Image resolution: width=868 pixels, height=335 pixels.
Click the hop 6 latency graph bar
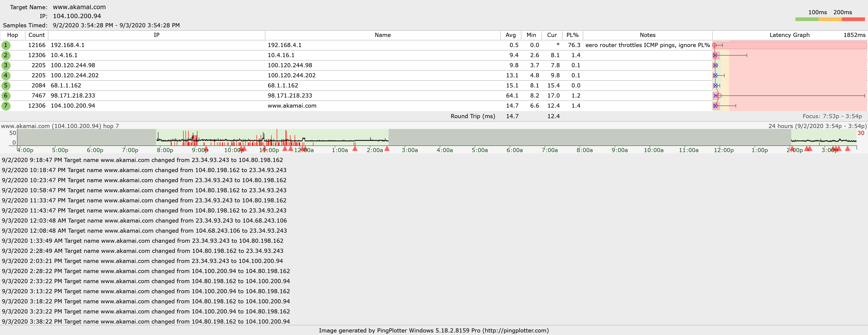click(x=789, y=96)
